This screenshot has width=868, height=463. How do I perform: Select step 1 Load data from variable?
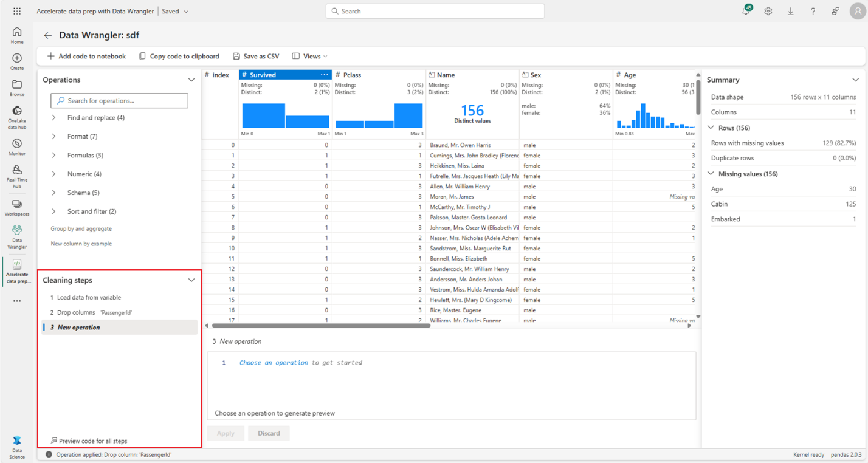[119, 298]
